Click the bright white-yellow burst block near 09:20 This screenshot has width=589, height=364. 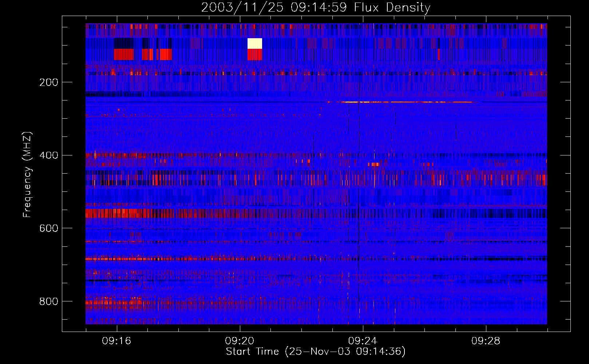click(x=254, y=43)
